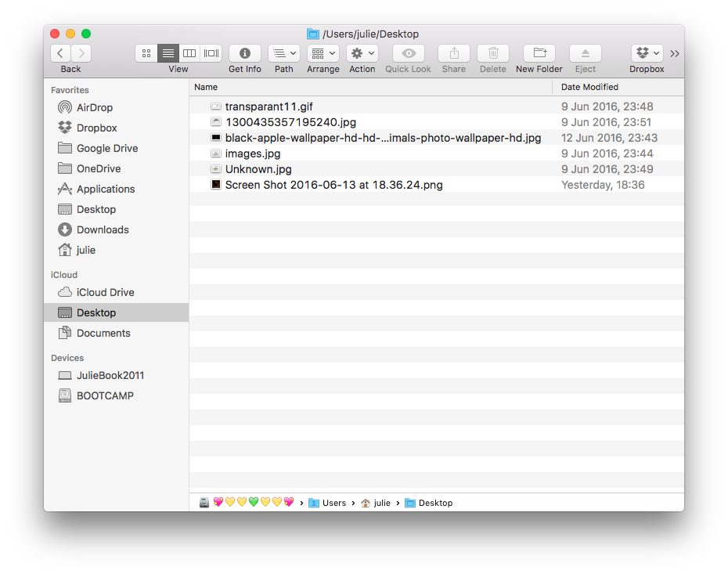This screenshot has height=574, width=728.
Task: Select the Screen Shot 2016-06-13 png file
Action: coord(437,185)
